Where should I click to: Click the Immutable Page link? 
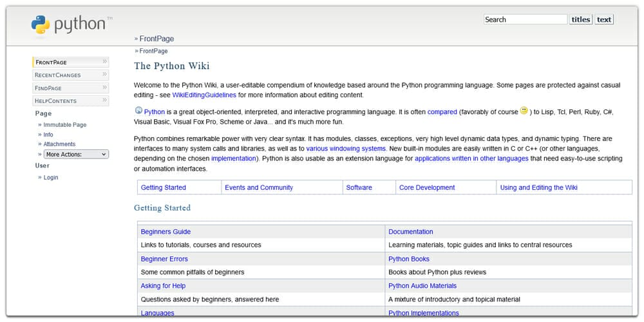(x=65, y=125)
